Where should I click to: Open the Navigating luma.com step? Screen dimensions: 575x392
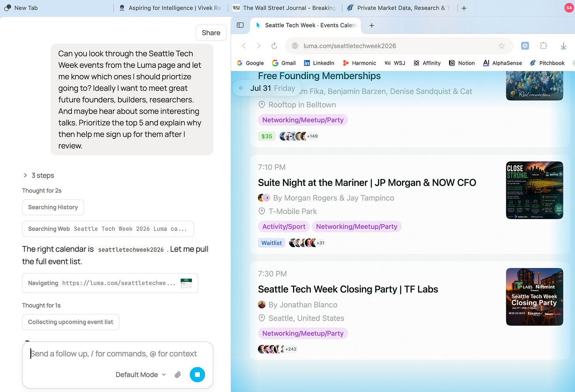[x=110, y=283]
